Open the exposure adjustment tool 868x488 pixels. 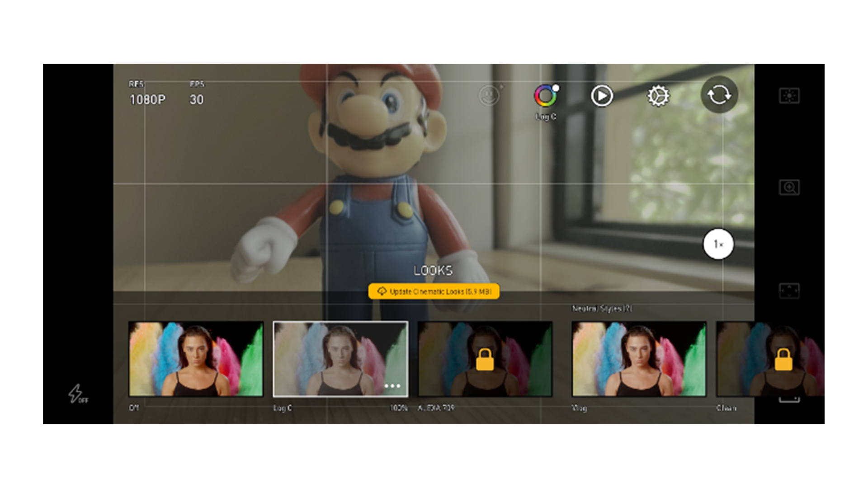pyautogui.click(x=790, y=96)
